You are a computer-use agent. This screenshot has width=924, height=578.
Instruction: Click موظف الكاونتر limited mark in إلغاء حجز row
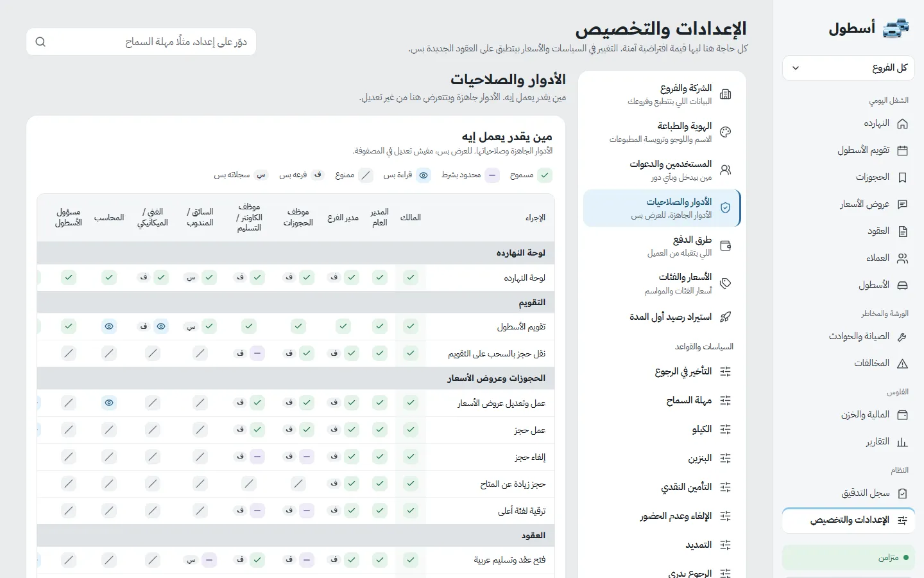(x=257, y=457)
